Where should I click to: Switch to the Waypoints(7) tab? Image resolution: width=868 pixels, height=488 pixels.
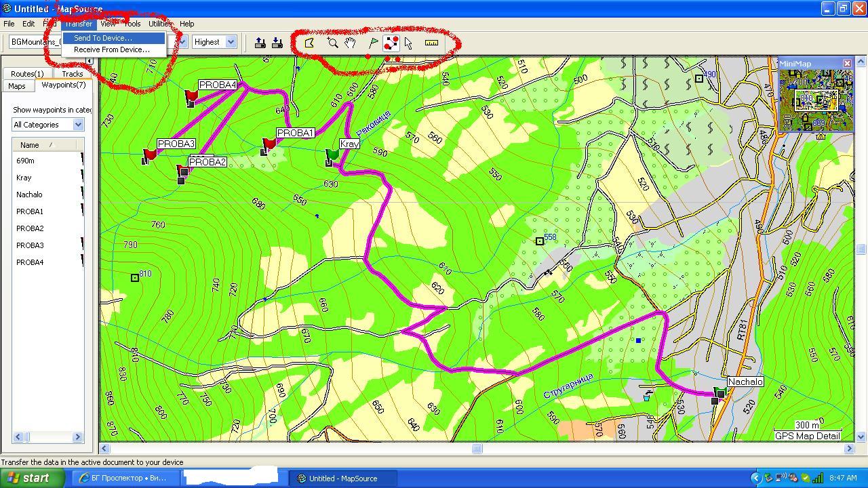point(63,85)
